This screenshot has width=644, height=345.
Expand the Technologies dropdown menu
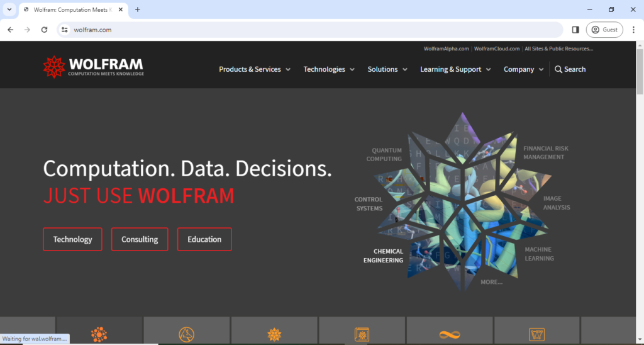pos(328,69)
